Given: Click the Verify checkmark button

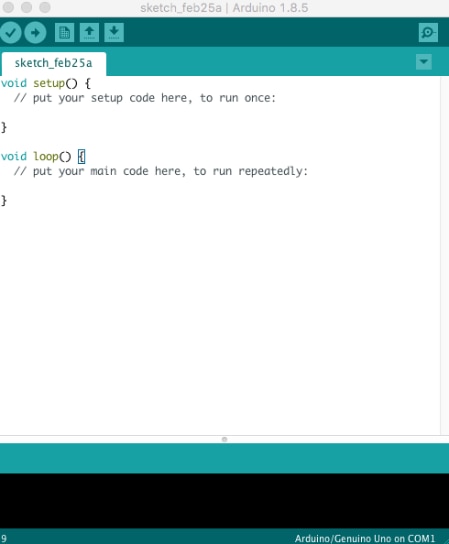Looking at the screenshot, I should (x=11, y=33).
